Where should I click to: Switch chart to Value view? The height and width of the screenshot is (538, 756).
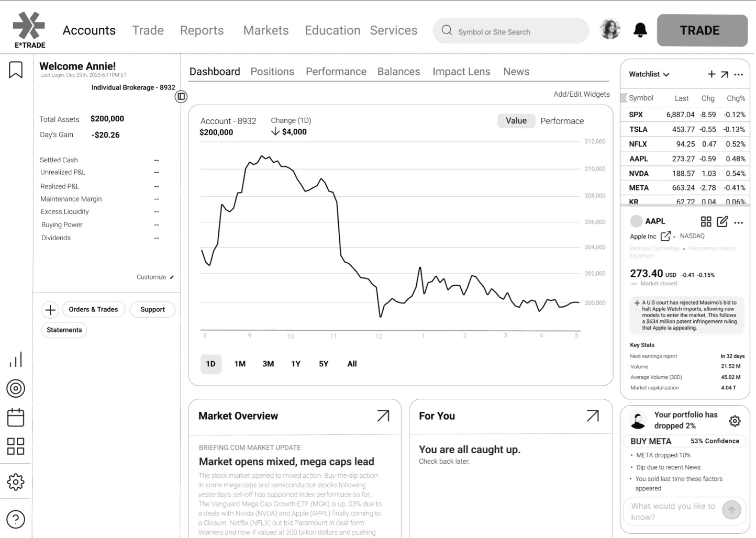click(x=516, y=121)
